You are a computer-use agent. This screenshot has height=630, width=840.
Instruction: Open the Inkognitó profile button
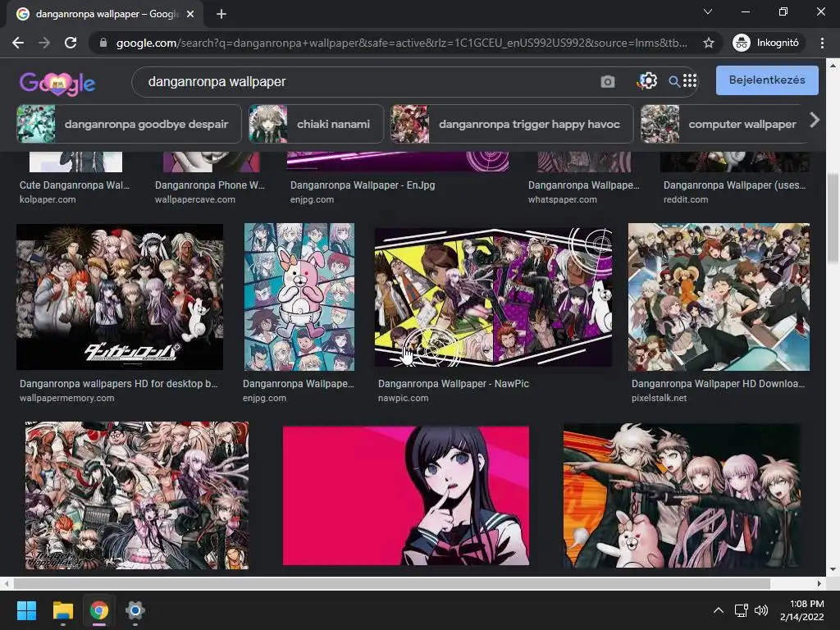768,43
